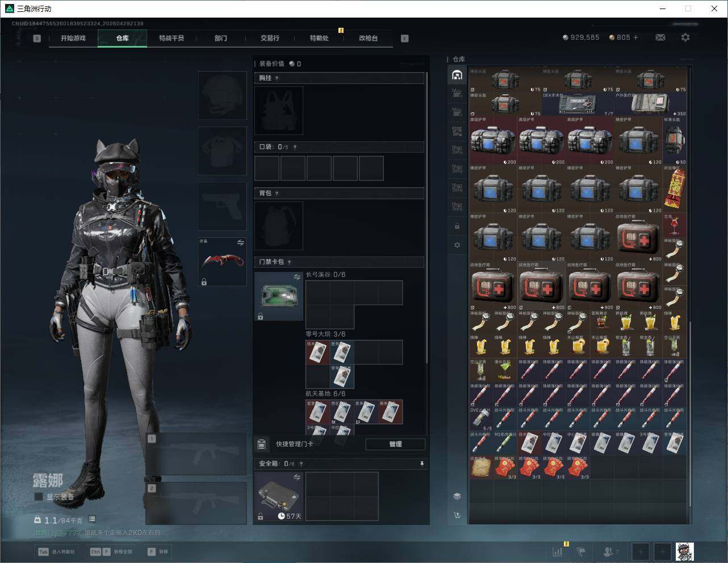Click the statistics bar chart icon
Image resolution: width=728 pixels, height=563 pixels.
(x=558, y=551)
